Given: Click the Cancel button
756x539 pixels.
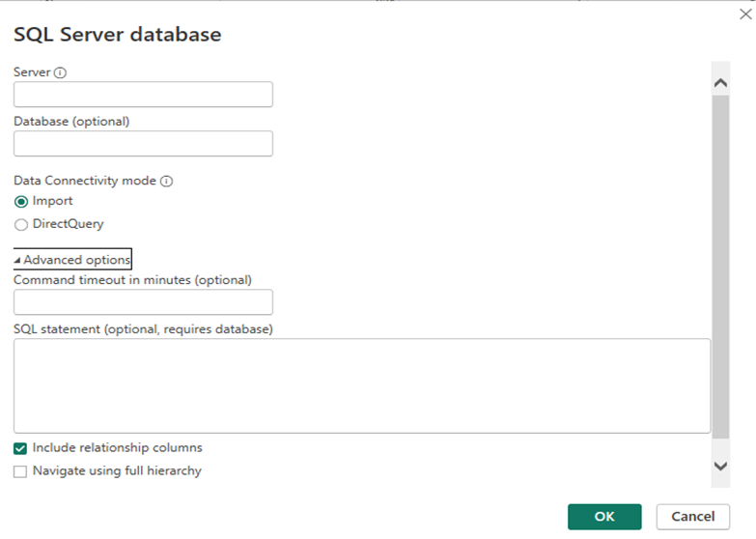Looking at the screenshot, I should (693, 517).
